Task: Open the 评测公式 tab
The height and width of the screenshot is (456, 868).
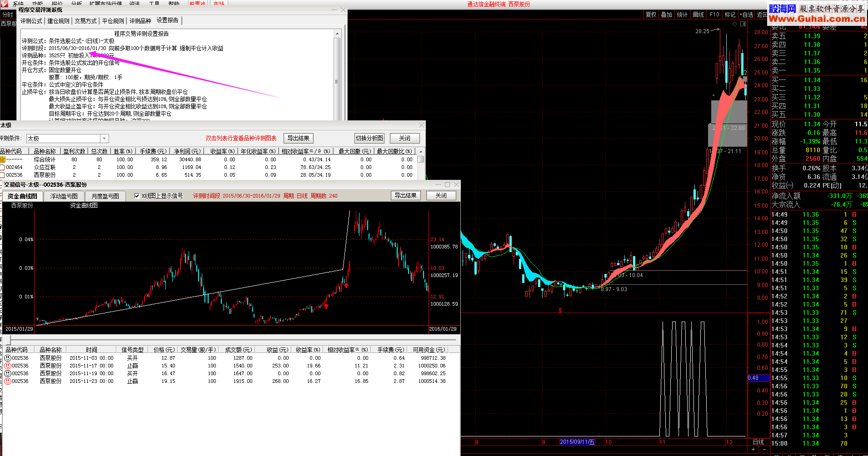Action: coord(31,21)
